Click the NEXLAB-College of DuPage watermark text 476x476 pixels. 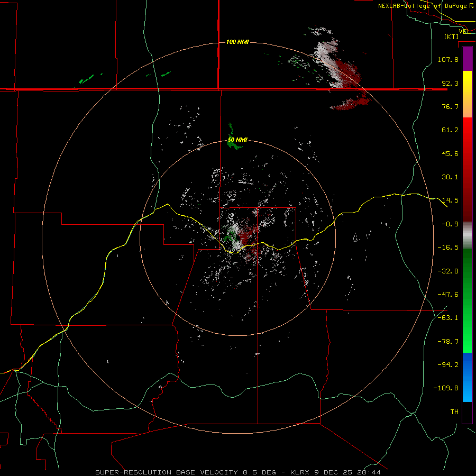click(x=426, y=6)
